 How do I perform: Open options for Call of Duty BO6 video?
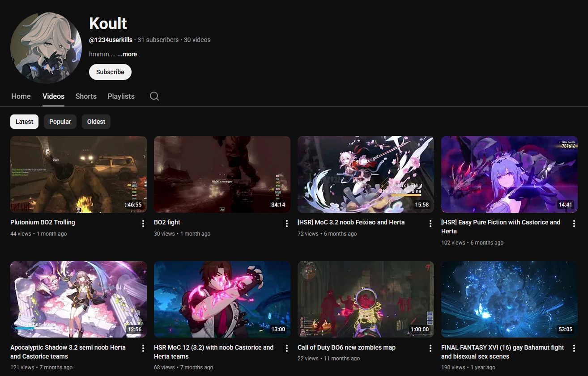point(430,349)
